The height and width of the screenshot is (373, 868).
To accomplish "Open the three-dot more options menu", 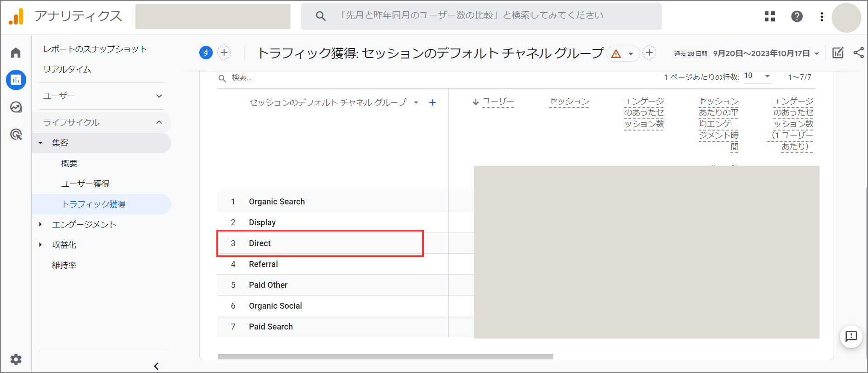I will [x=822, y=17].
